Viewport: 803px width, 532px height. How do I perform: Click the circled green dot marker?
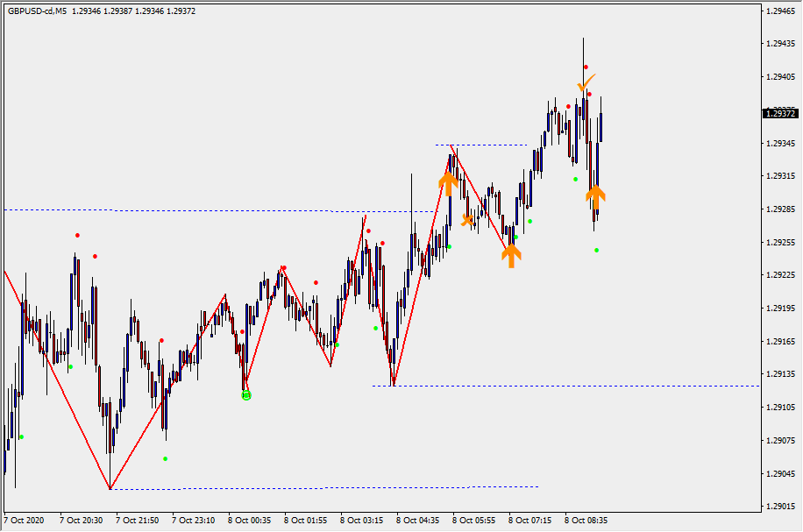point(246,395)
